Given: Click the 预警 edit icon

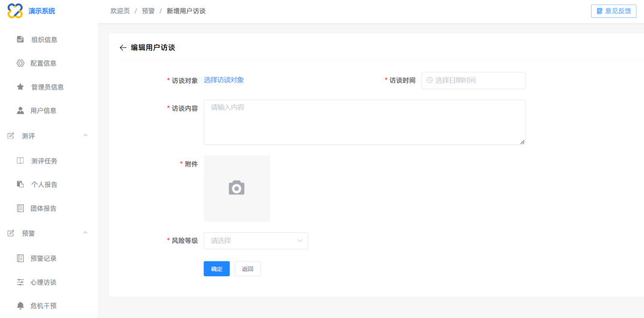Looking at the screenshot, I should coord(11,233).
